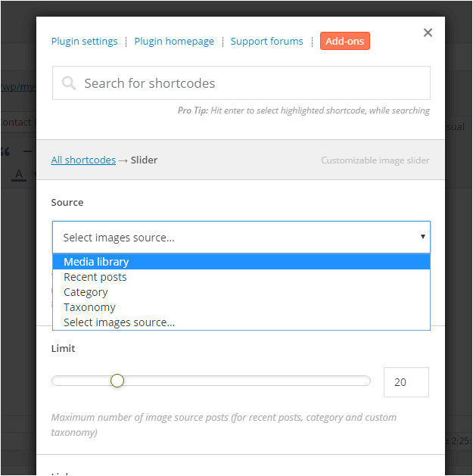The image size is (473, 476).
Task: Click the Limit slider handle
Action: click(x=117, y=381)
